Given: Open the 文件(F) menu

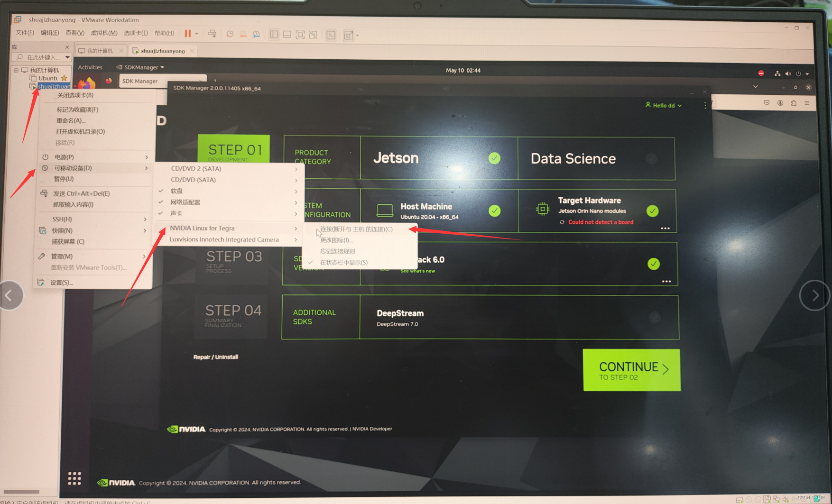Looking at the screenshot, I should coord(25,33).
